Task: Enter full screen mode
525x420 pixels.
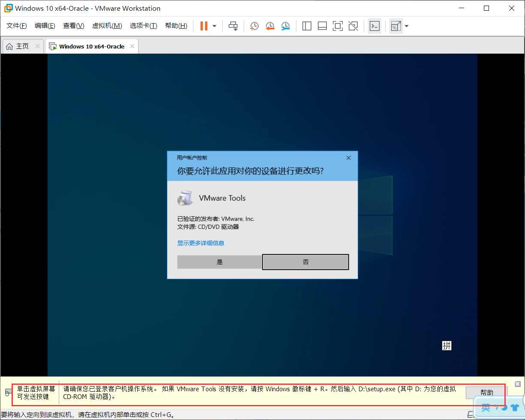Action: click(338, 26)
